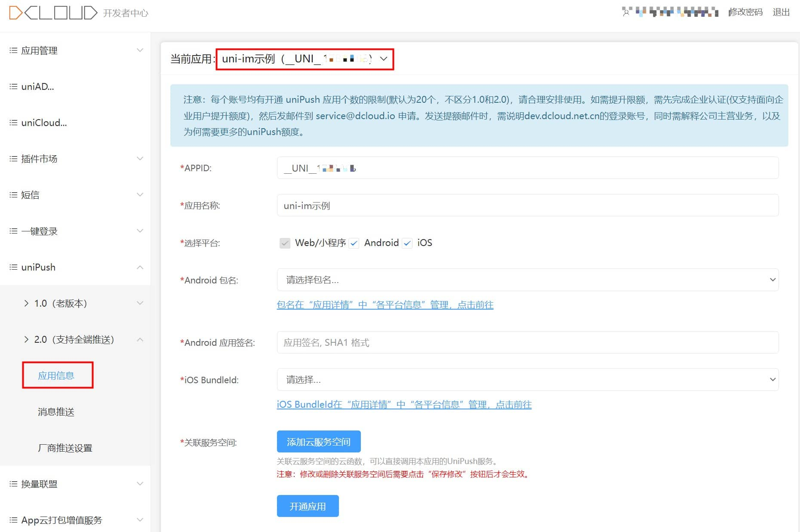This screenshot has width=800, height=532.
Task: Uncheck the iOS platform checkbox
Action: pyautogui.click(x=407, y=243)
